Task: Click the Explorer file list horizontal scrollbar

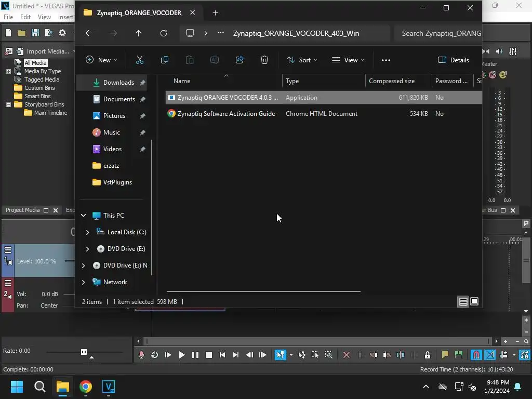Action: 263,291
